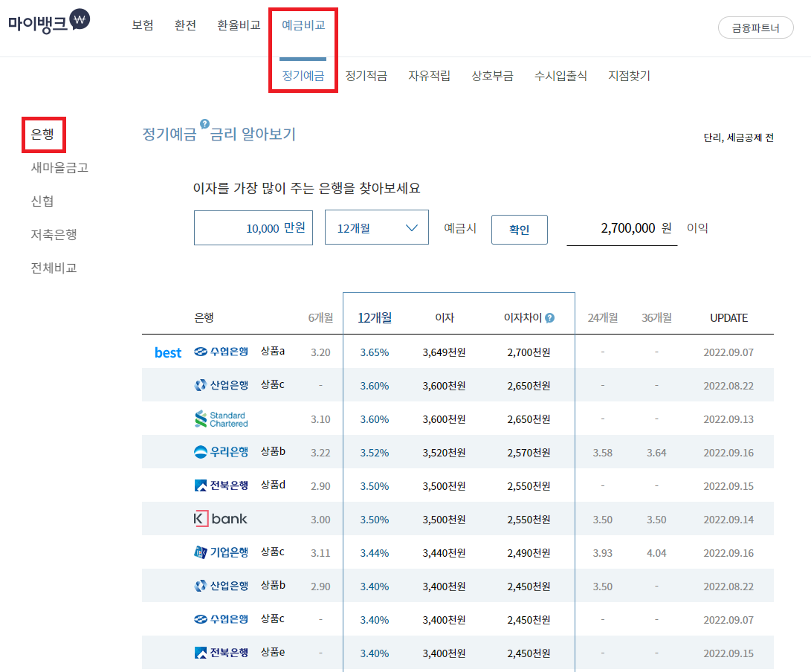This screenshot has width=811, height=672.
Task: Select the 정기적금 sub-tab
Action: point(366,76)
